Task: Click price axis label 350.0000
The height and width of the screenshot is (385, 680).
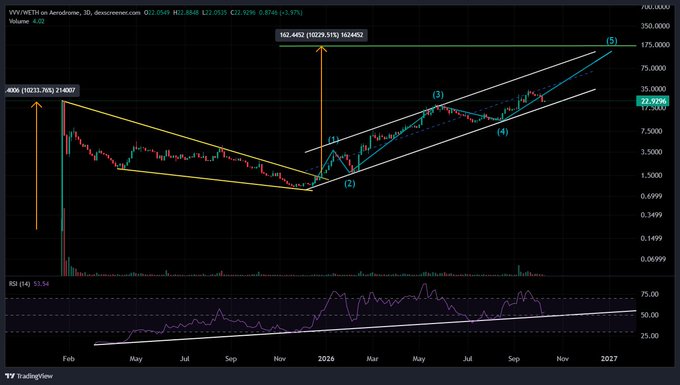Action: point(655,26)
